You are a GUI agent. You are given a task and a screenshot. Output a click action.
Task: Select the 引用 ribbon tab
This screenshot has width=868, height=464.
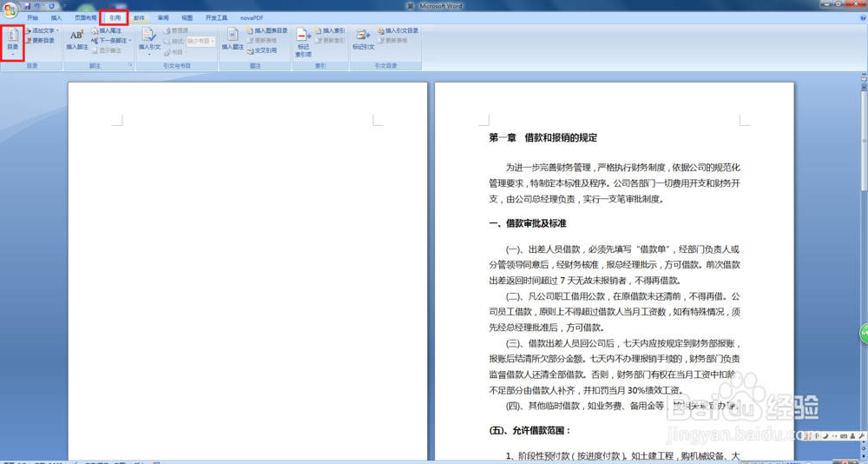(115, 17)
